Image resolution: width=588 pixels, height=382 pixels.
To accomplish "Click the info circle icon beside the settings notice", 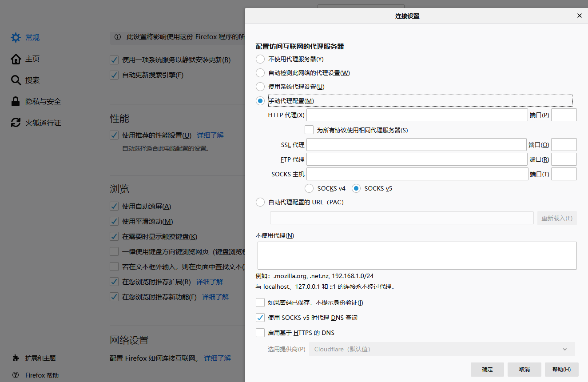I will click(x=117, y=37).
